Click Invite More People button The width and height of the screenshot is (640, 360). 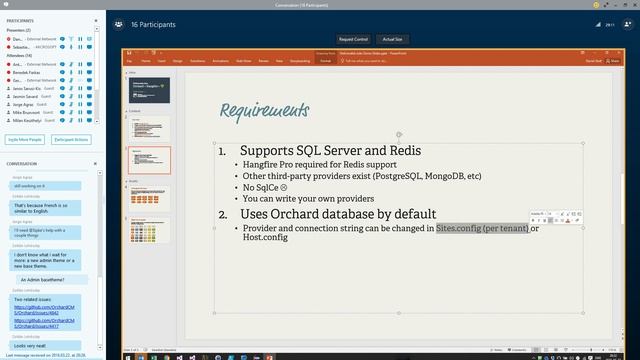click(25, 140)
